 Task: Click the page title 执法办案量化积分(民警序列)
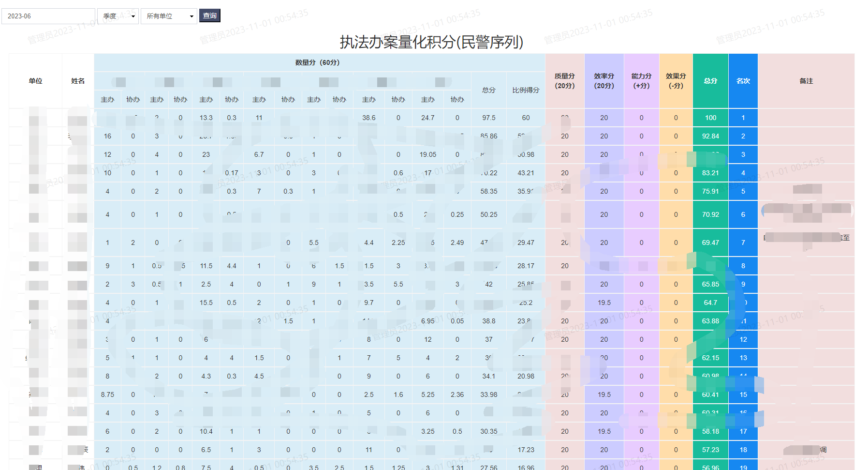coord(431,42)
